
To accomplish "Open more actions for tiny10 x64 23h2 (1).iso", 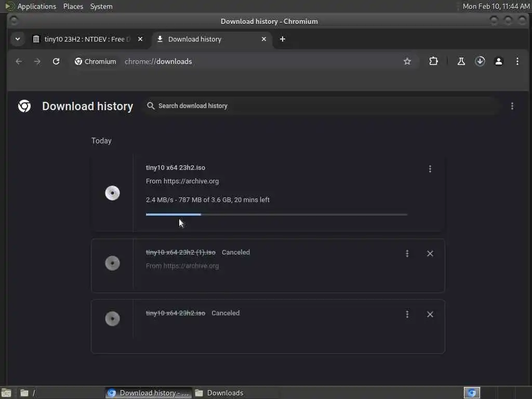I will point(407,254).
